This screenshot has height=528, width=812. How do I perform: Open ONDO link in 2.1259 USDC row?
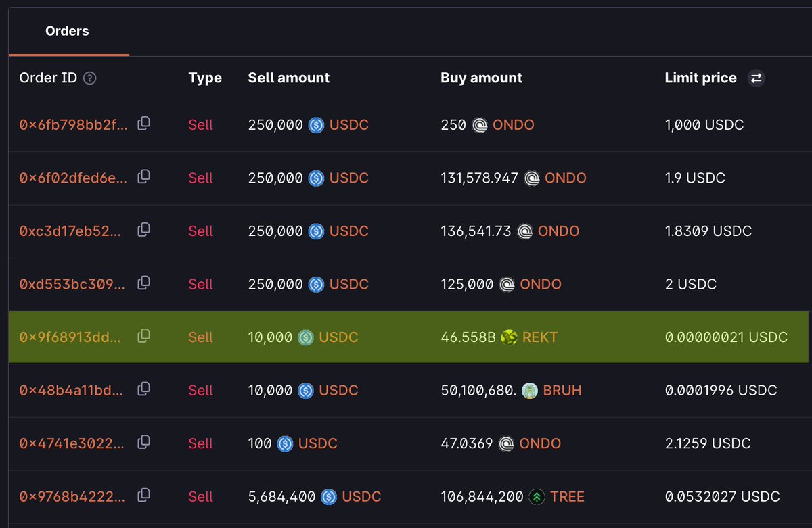(540, 443)
